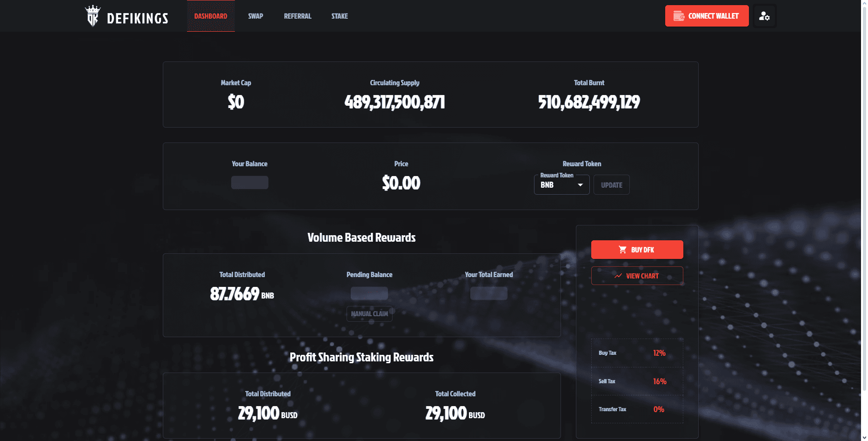
Task: Click the page vertical scrollbar
Action: click(864, 196)
